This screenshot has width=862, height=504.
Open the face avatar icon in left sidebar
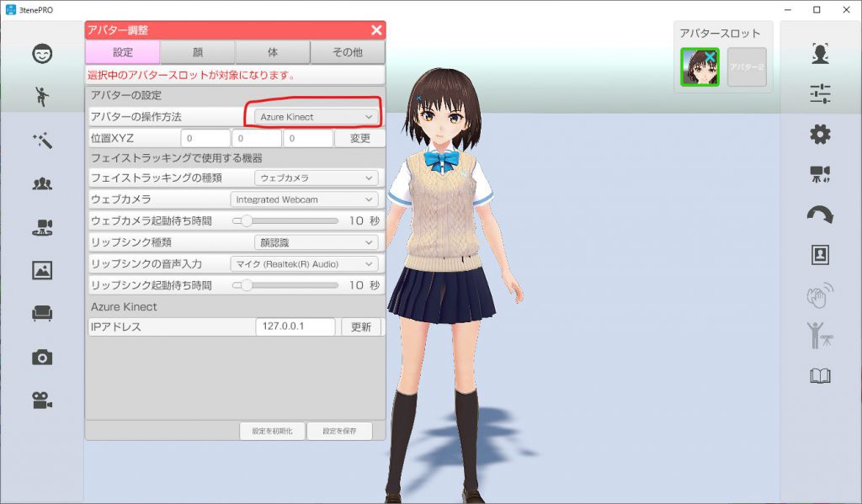click(42, 53)
